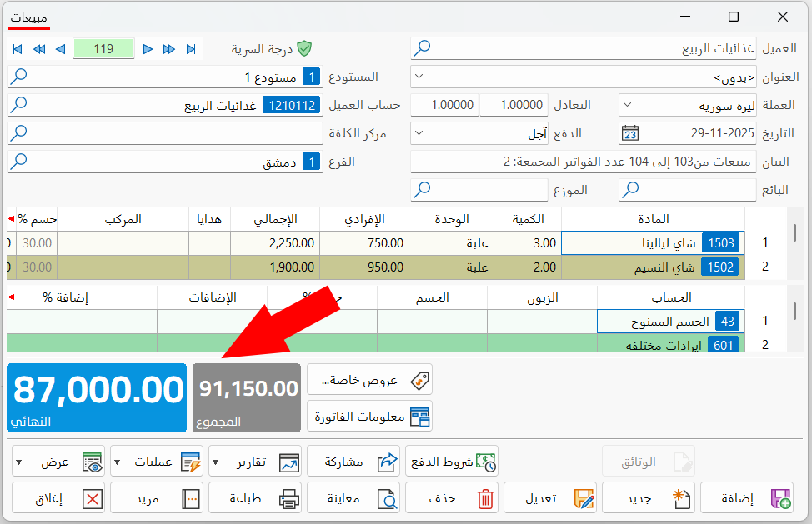Click the red column-chooser marker near حسم %
The height and width of the screenshot is (524, 812).
coord(11,219)
